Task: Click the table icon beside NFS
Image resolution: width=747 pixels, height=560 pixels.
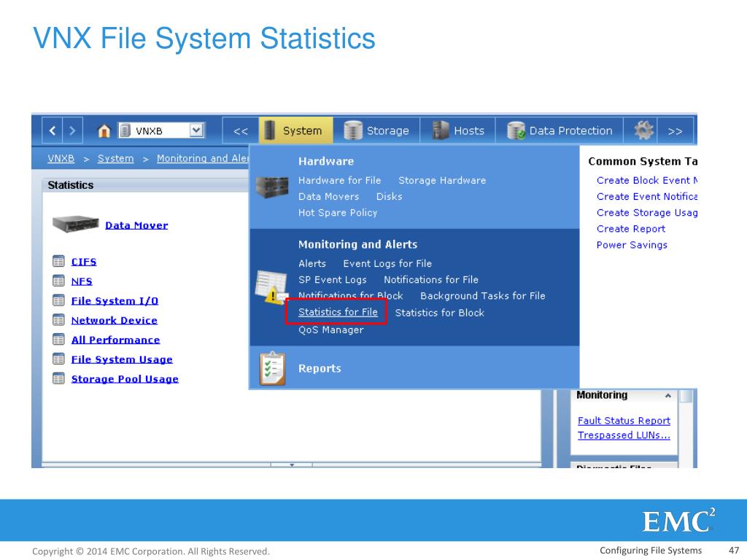Action: click(x=58, y=281)
